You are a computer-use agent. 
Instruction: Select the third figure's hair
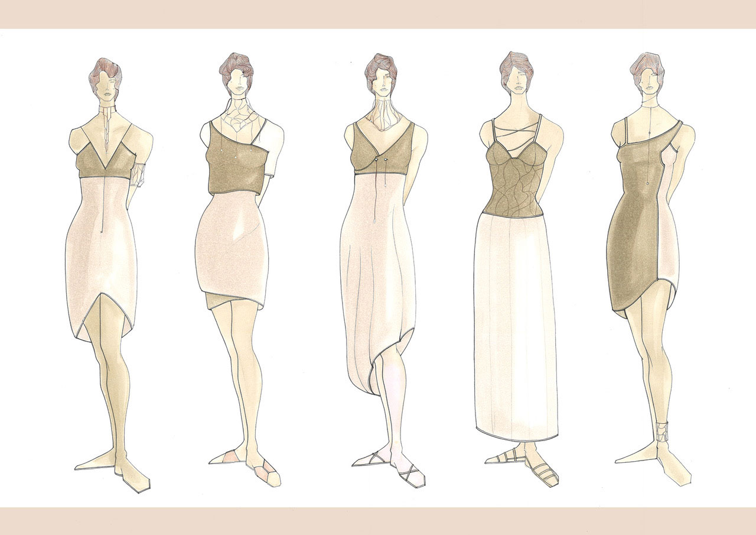380,66
